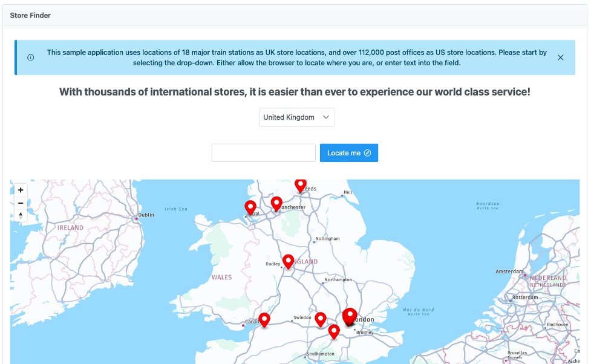591x364 pixels.
Task: Select the Leeds station marker
Action: (300, 186)
